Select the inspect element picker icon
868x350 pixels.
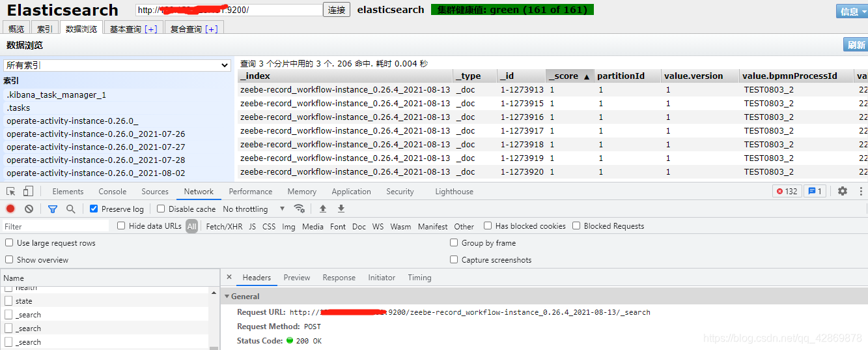(x=11, y=191)
